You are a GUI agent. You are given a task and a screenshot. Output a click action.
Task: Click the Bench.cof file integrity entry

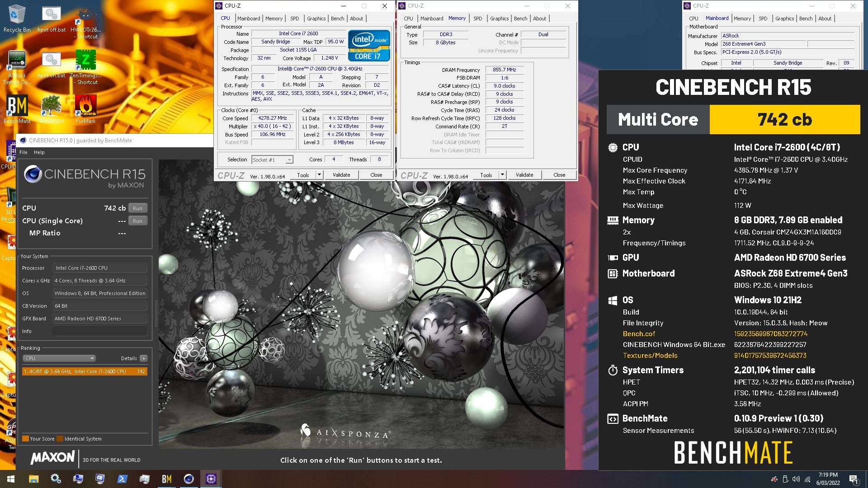(x=639, y=334)
